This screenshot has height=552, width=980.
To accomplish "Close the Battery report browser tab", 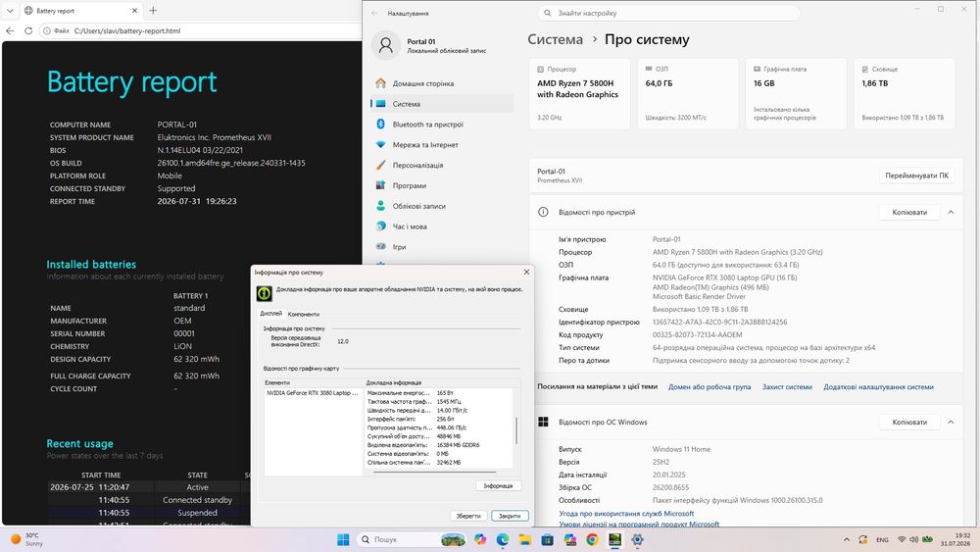I will pyautogui.click(x=134, y=11).
